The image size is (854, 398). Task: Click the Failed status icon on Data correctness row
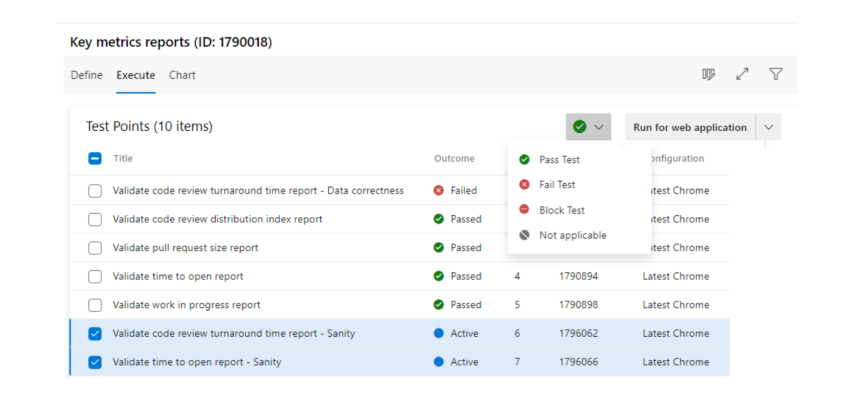pos(438,191)
